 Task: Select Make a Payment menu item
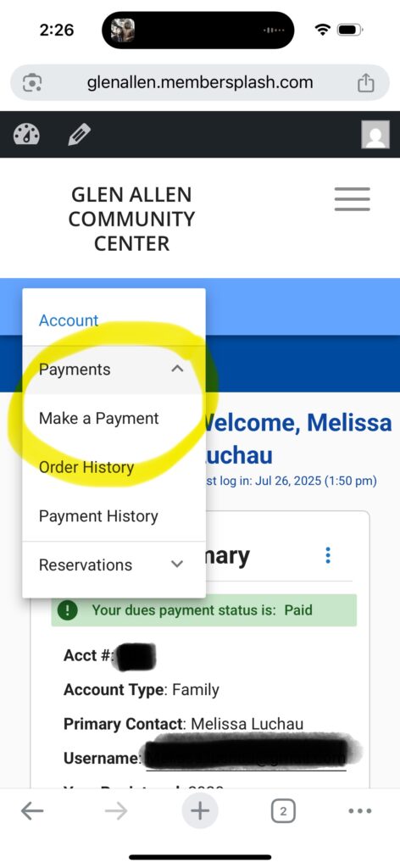99,419
